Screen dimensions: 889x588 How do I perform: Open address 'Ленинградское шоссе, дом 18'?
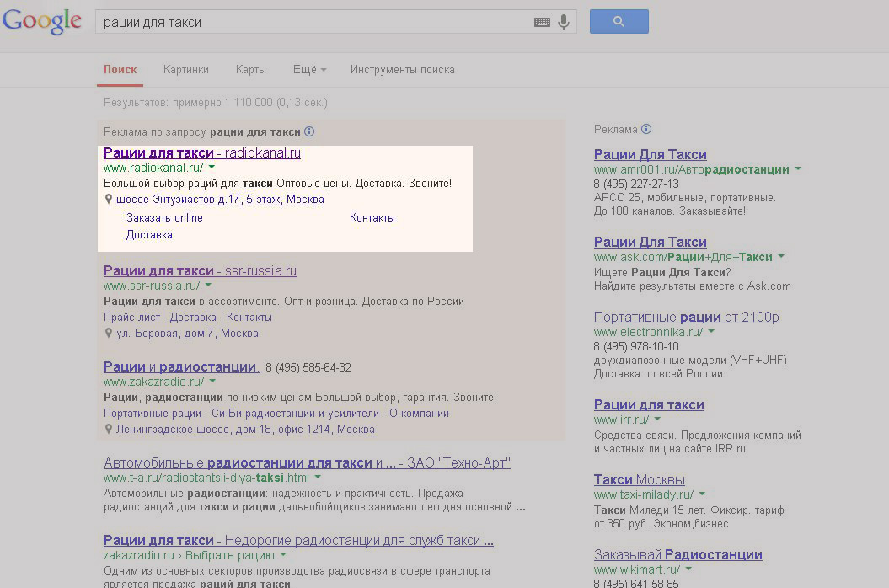(x=245, y=430)
